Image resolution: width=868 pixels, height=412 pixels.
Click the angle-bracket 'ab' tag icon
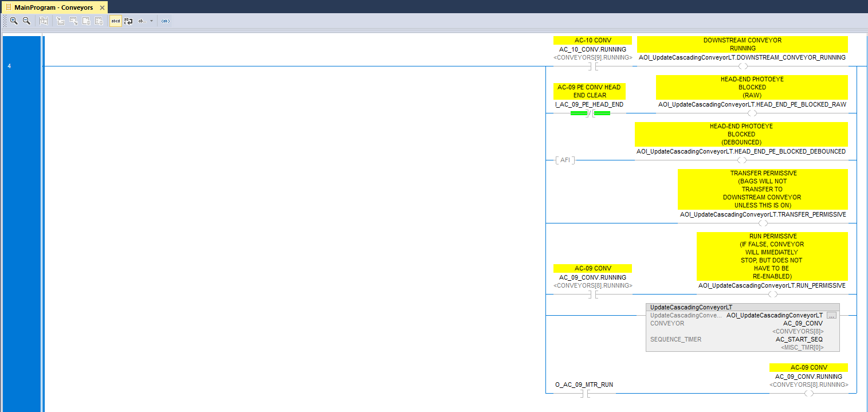pos(165,21)
